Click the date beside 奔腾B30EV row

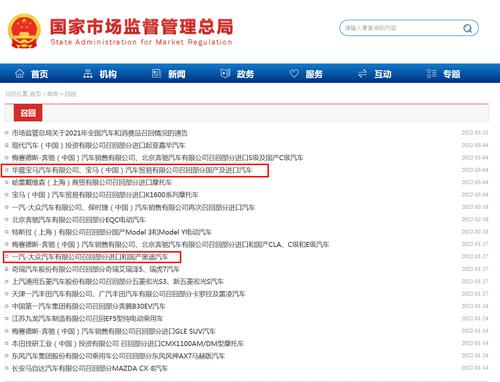(x=475, y=306)
